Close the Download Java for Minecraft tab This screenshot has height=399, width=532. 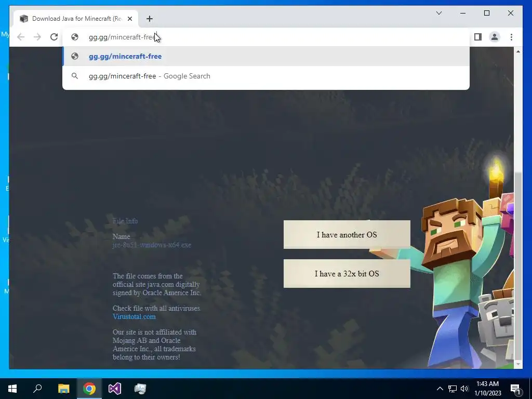pyautogui.click(x=130, y=19)
